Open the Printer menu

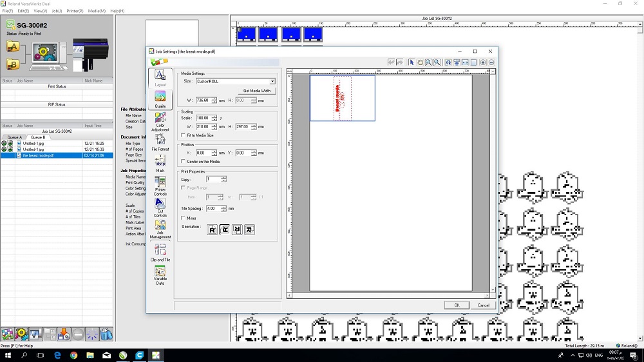(x=75, y=11)
